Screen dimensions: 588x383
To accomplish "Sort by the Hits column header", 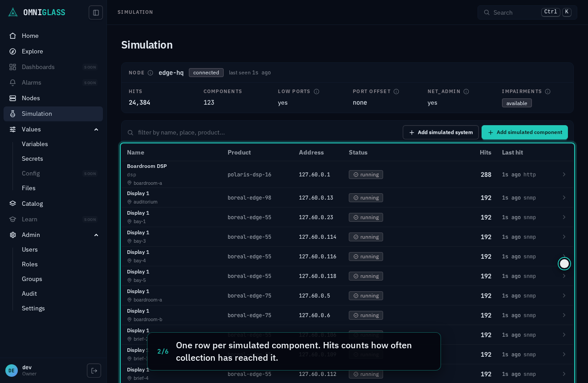I will 486,152.
